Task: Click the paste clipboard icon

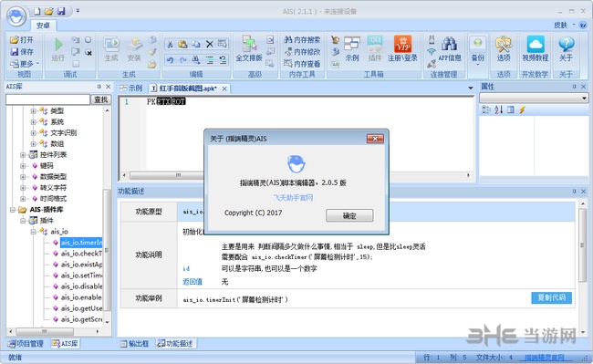Action: (x=183, y=44)
